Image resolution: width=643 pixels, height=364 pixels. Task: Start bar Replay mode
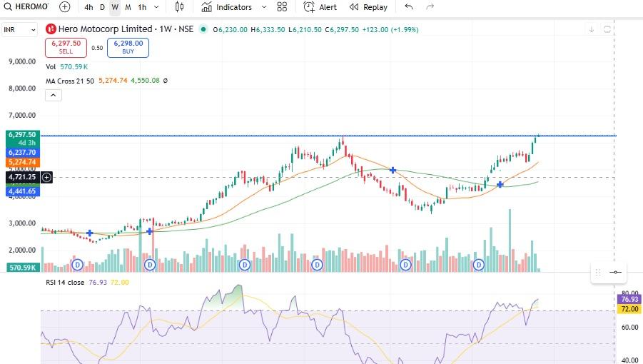(368, 7)
